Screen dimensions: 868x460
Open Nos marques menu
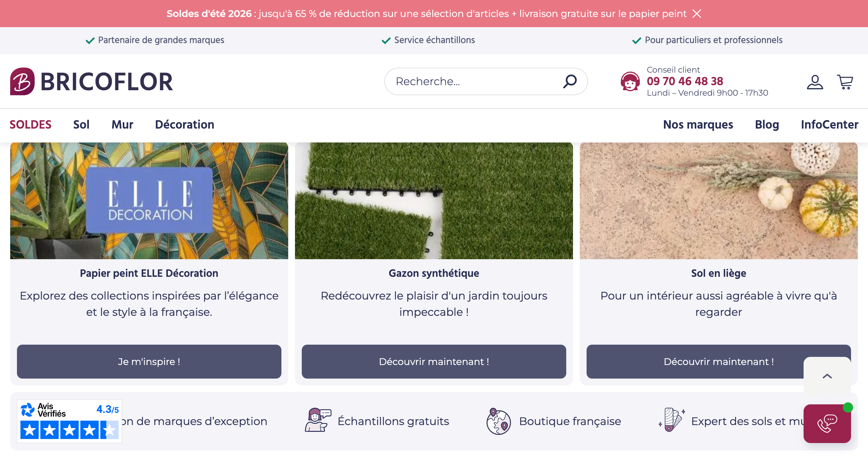tap(698, 125)
